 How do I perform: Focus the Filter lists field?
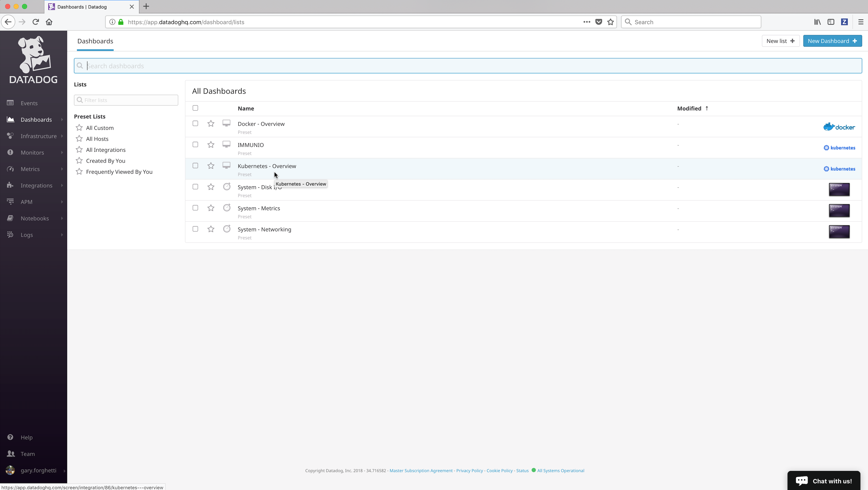pyautogui.click(x=126, y=100)
